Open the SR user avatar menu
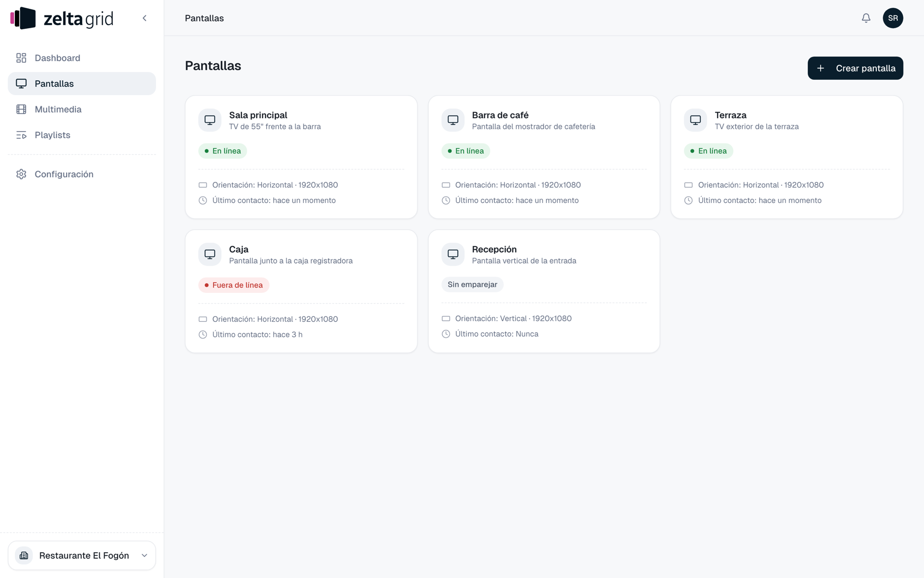Screen dimensions: 924x578 (893, 18)
